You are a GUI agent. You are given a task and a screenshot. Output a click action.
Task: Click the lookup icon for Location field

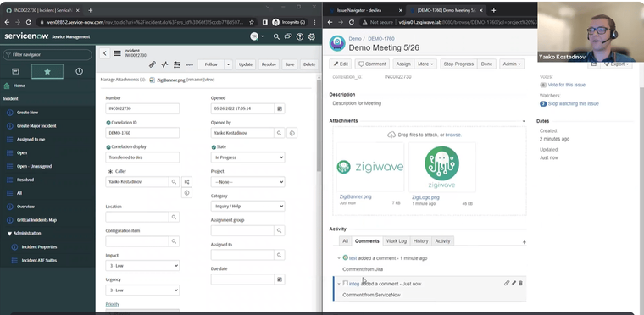[175, 217]
